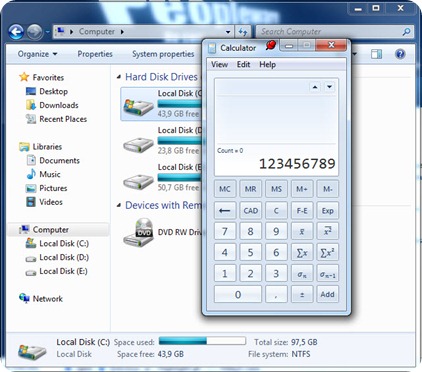Select the DVD RW Drive icon
The image size is (422, 372).
point(138,233)
